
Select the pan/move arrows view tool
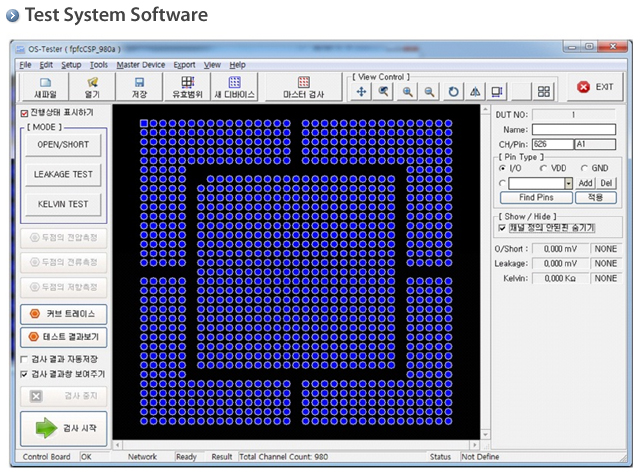pyautogui.click(x=361, y=91)
